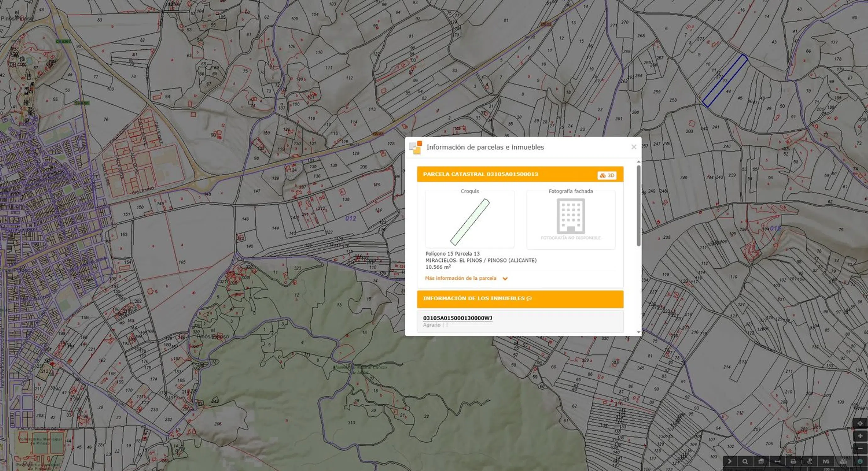The image size is (868, 471).
Task: Open the map layers stack icon
Action: (761, 462)
